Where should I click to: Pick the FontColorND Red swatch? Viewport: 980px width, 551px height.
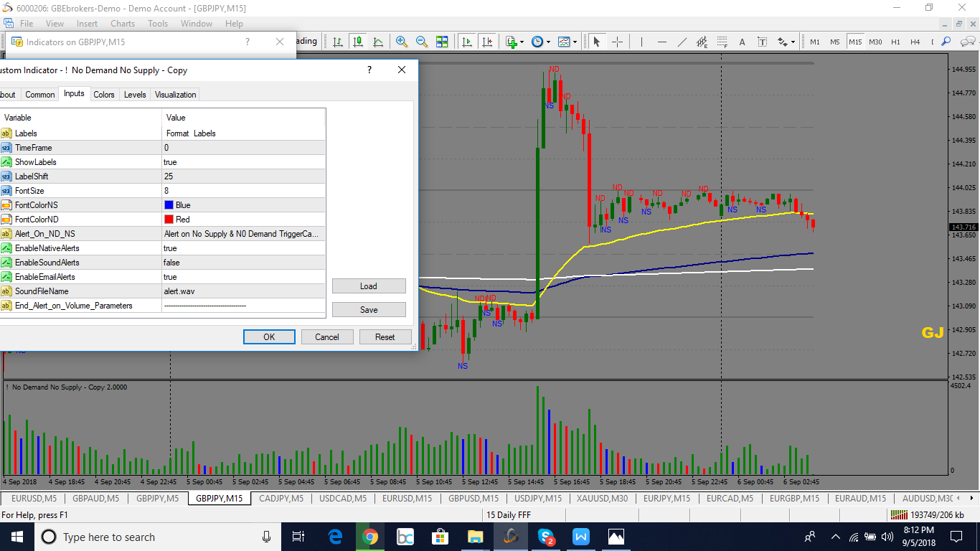tap(169, 220)
